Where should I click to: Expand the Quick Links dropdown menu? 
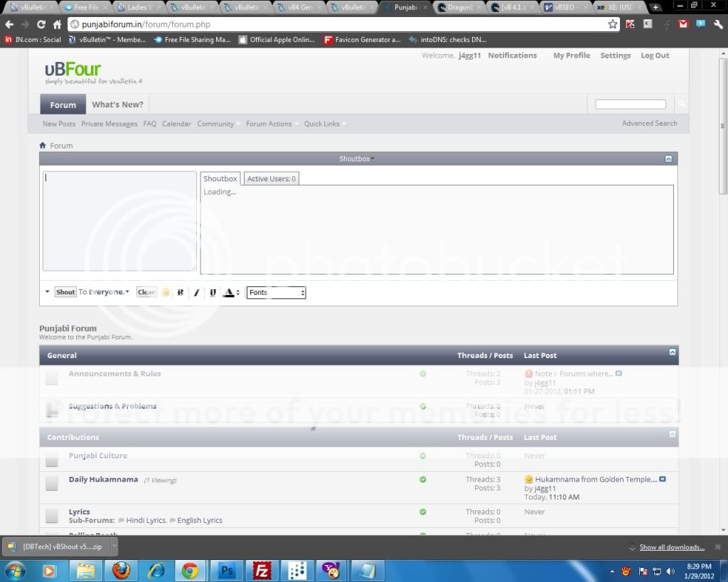[324, 124]
